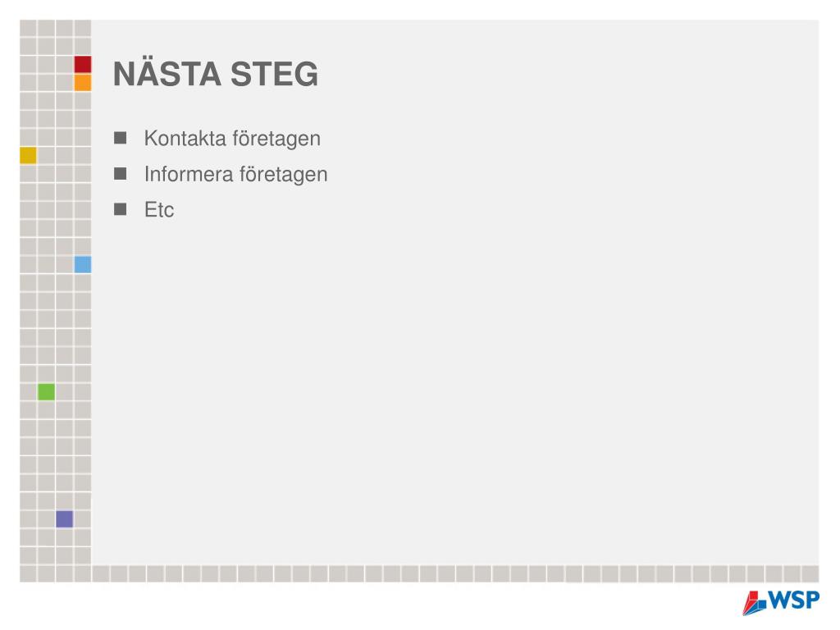Select the Informera företagen text line
The height and width of the screenshot is (630, 840).
235,174
